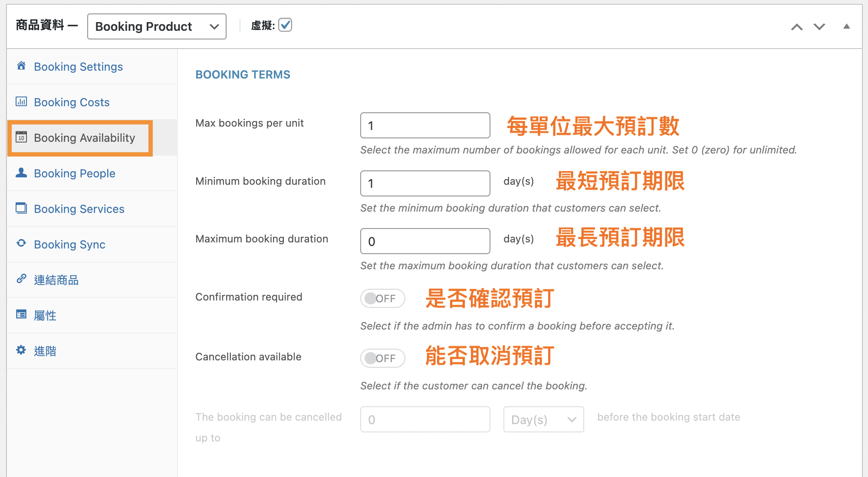
Task: Click the person icon beside Booking People
Action: click(x=21, y=173)
